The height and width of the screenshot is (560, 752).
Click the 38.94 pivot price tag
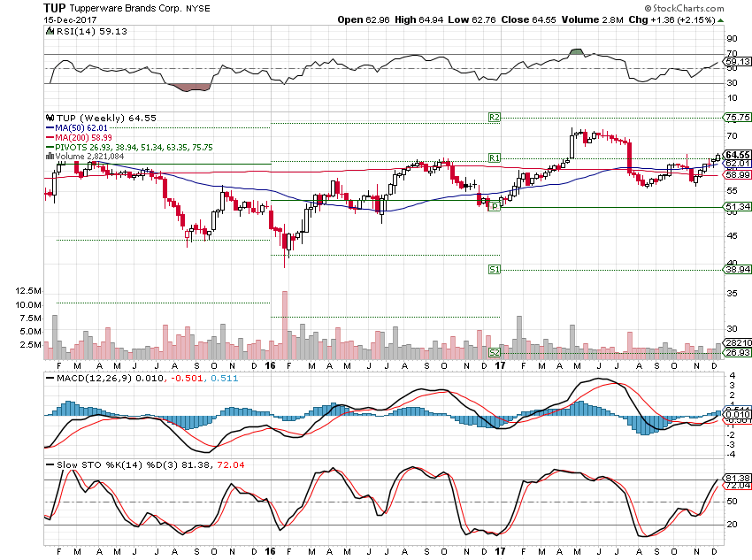[738, 270]
